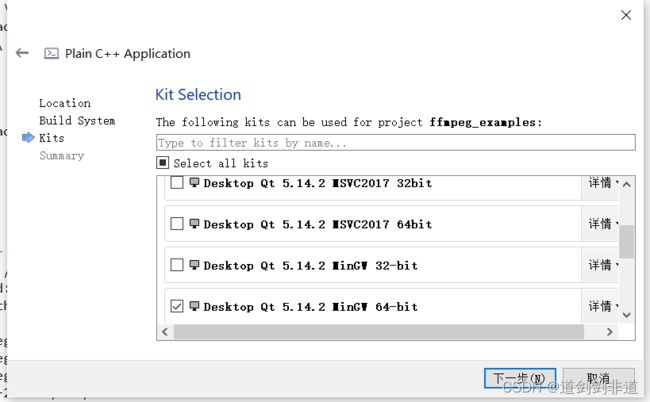
Task: Click the vertical scrollbar thumb of kit list
Action: pos(626,242)
